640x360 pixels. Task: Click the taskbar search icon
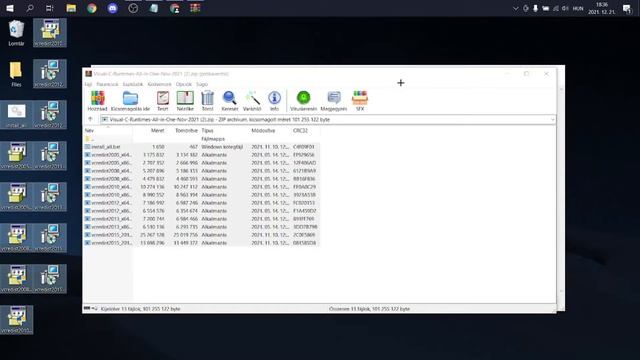pyautogui.click(x=30, y=8)
